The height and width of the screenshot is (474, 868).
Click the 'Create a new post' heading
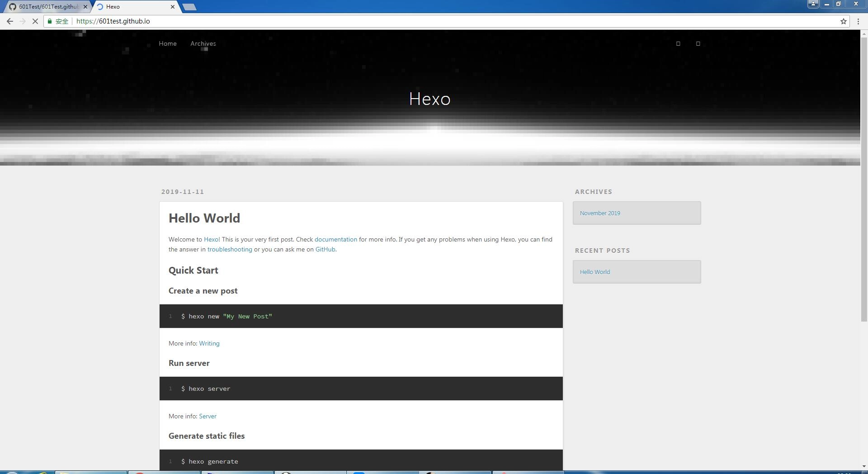(x=203, y=291)
